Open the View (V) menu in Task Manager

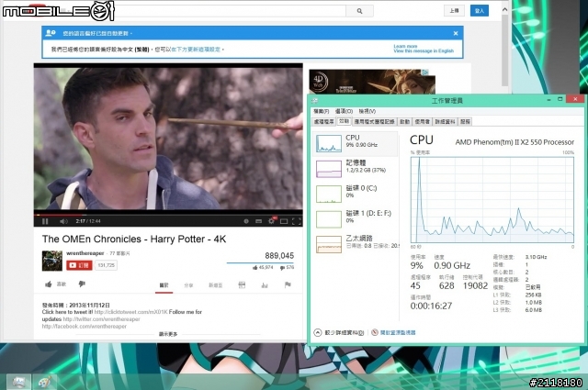click(x=367, y=111)
